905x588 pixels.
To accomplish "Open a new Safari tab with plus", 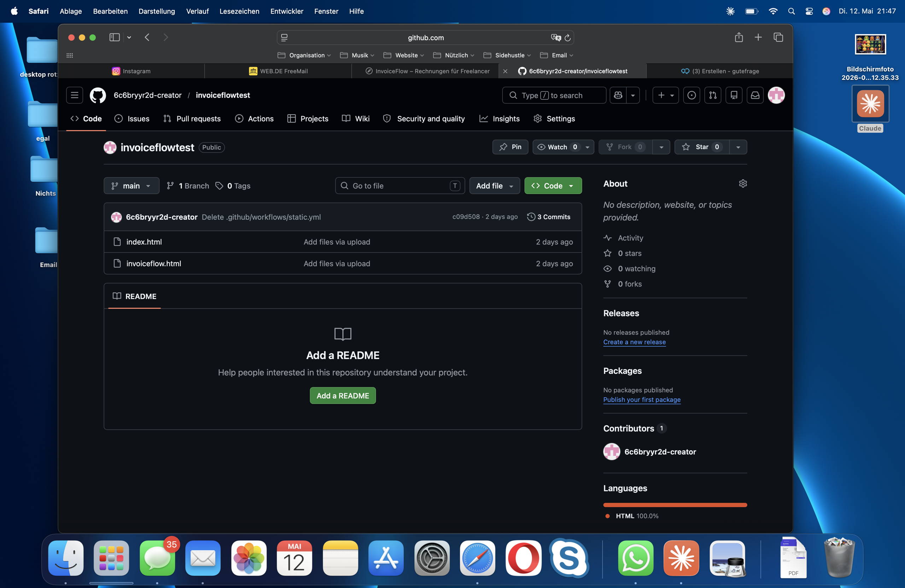I will (x=758, y=37).
